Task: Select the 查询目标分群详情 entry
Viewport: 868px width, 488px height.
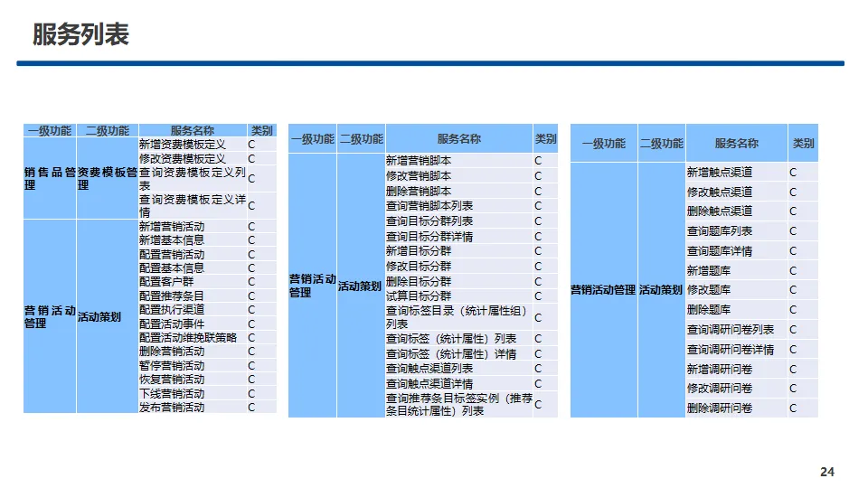Action: pos(459,236)
